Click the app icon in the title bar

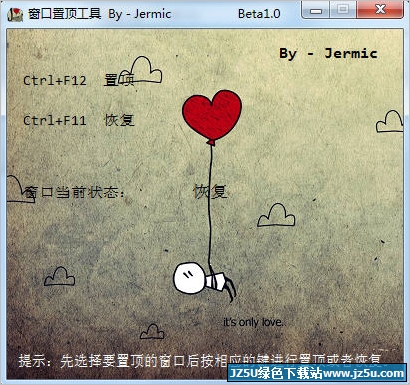pyautogui.click(x=15, y=14)
